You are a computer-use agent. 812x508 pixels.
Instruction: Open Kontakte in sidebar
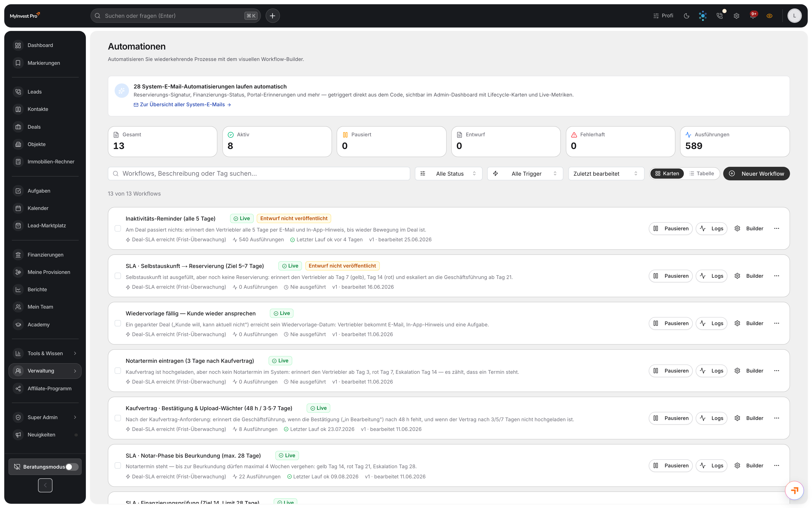tap(45, 109)
